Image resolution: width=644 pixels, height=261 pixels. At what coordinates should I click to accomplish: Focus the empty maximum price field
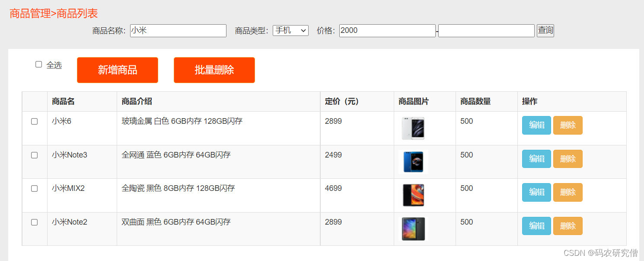coord(487,31)
